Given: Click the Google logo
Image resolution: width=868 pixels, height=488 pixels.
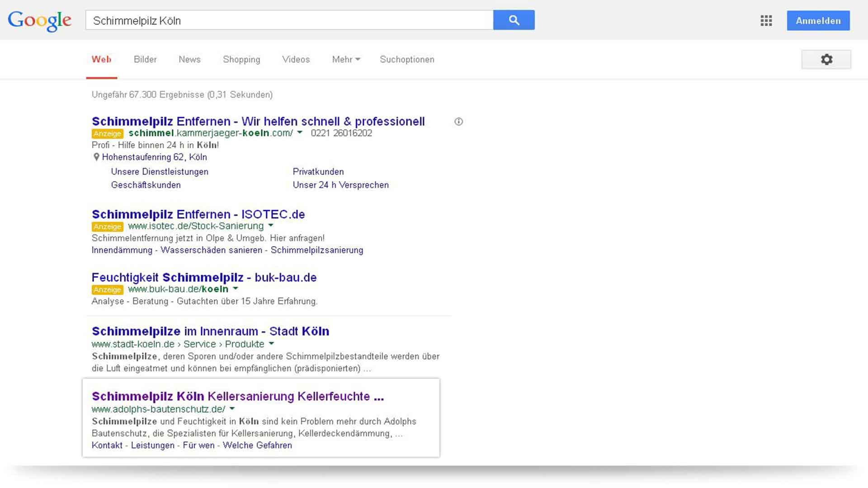Looking at the screenshot, I should point(40,21).
